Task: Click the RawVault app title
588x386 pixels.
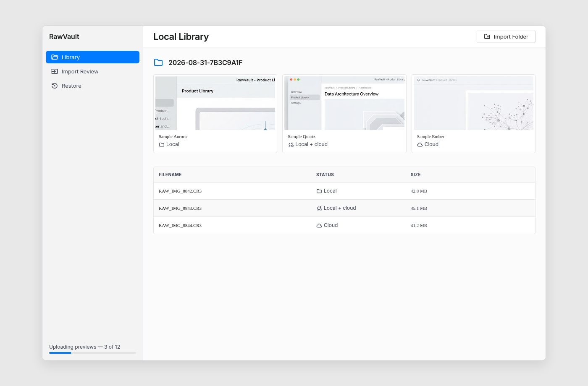Action: point(64,37)
